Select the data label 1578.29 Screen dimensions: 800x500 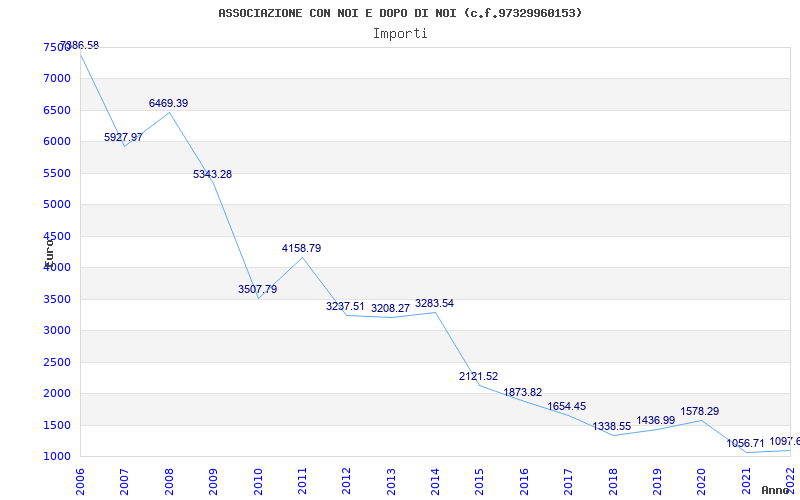(699, 411)
